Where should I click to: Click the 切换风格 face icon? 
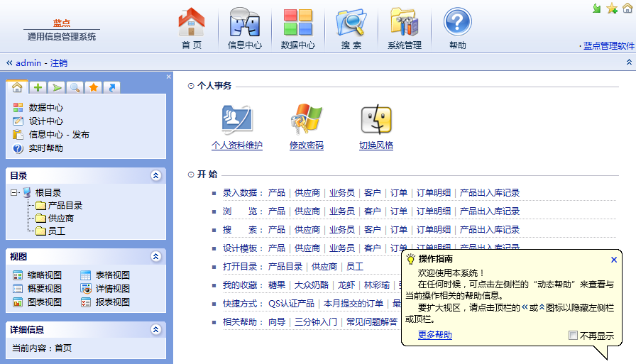[x=376, y=119]
